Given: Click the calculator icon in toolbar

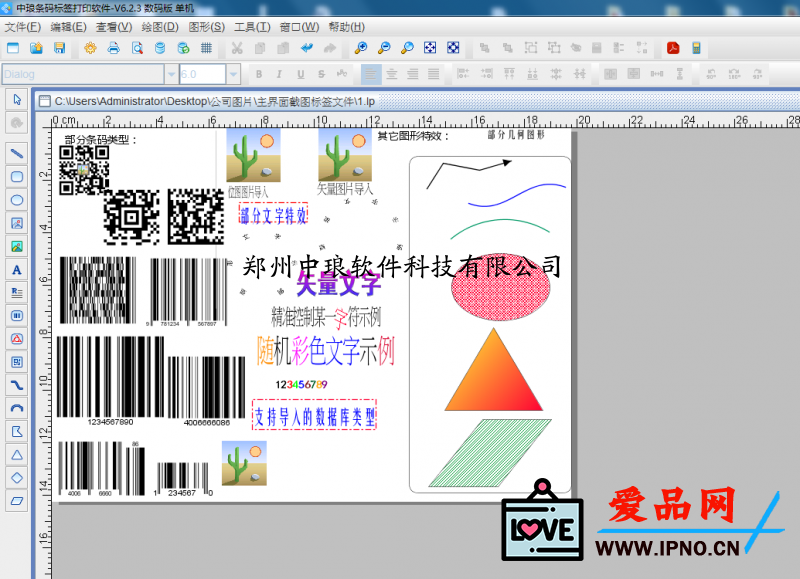Looking at the screenshot, I should (x=696, y=48).
